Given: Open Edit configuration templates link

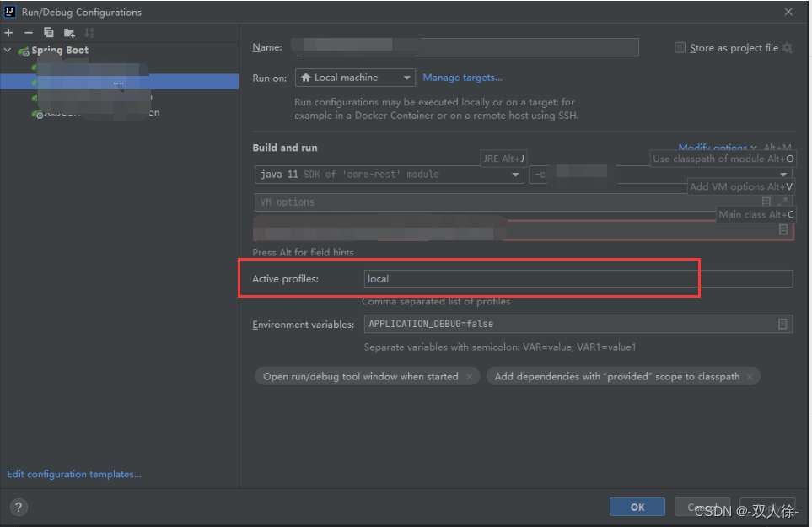Looking at the screenshot, I should (74, 474).
